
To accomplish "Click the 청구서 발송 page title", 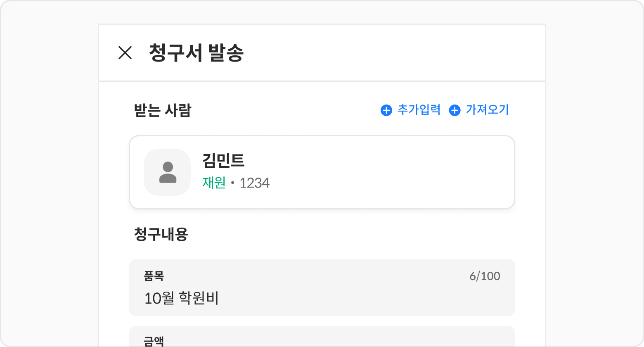I will click(196, 53).
